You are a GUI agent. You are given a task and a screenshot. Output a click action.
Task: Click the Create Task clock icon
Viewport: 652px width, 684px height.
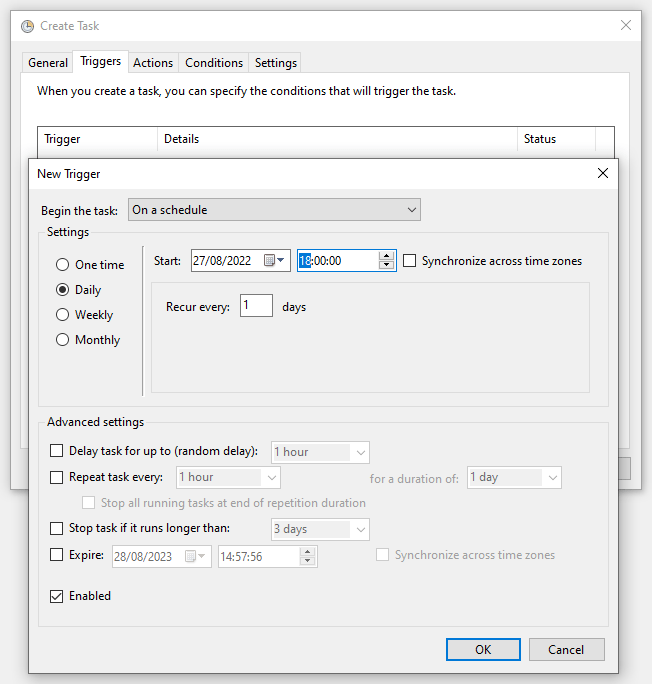tap(27, 26)
